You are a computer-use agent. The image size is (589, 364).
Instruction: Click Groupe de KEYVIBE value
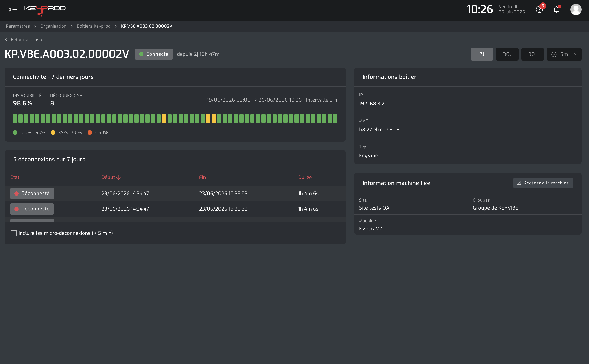coord(495,208)
